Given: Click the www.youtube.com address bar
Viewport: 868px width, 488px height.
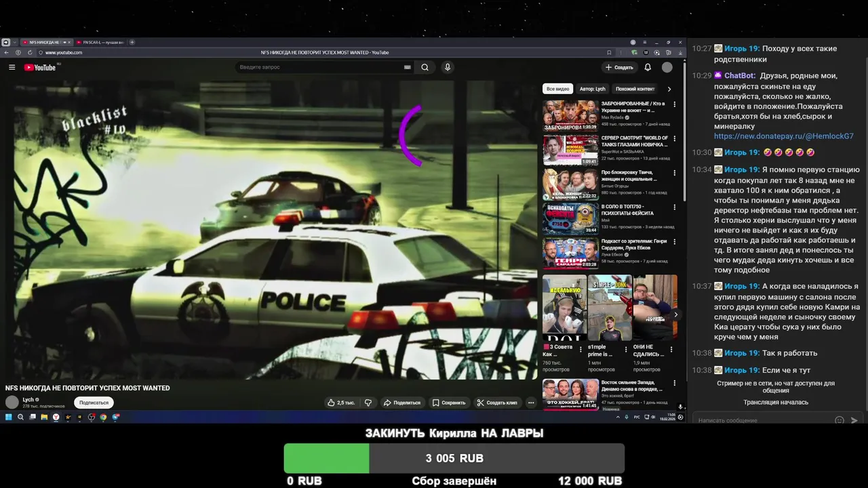Looking at the screenshot, I should tap(63, 52).
